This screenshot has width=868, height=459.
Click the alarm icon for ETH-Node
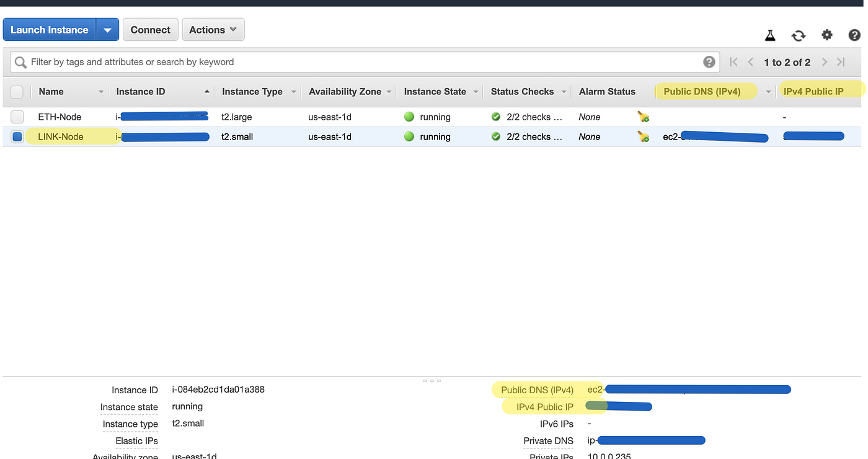coord(644,117)
